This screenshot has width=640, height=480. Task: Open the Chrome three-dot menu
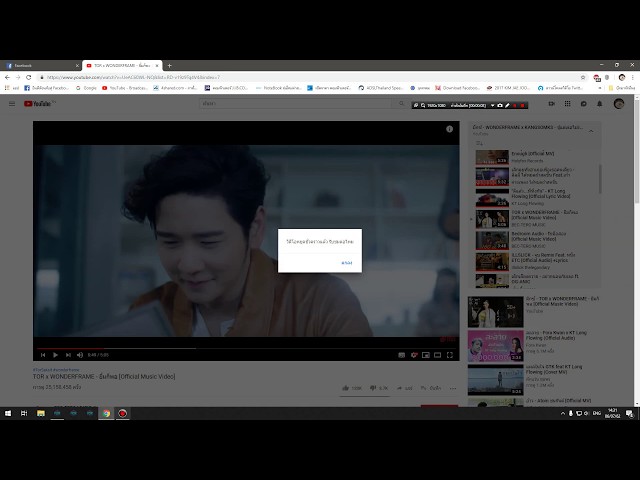coord(633,77)
